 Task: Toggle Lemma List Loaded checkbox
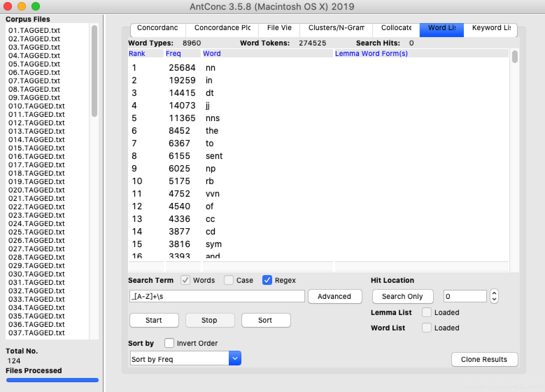pyautogui.click(x=427, y=312)
